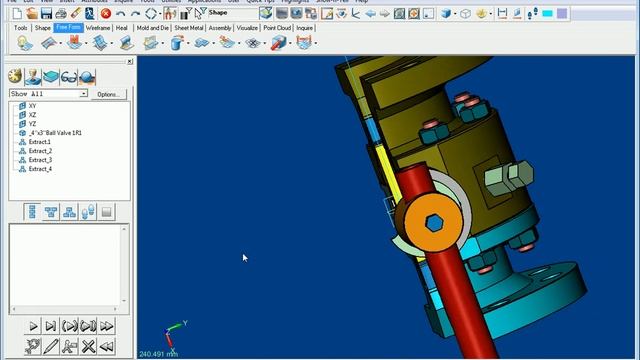Screen dimensions: 640x360
Task: Click the wireframe cube display icon
Action: (x=465, y=14)
